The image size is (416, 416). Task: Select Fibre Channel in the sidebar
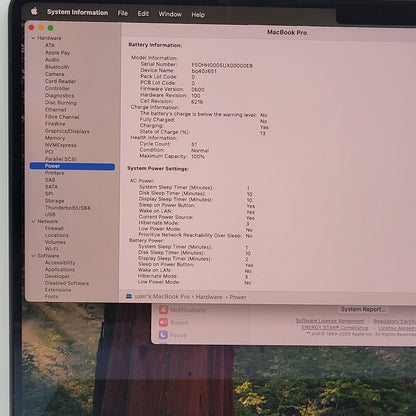pos(62,117)
